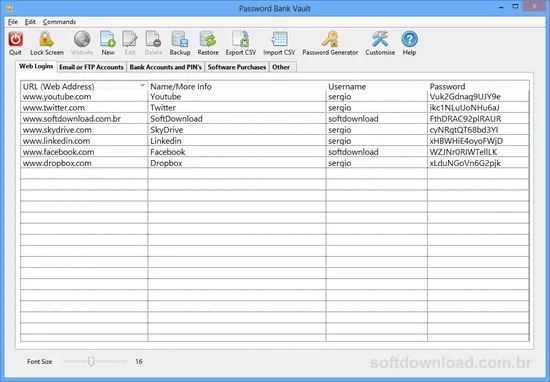This screenshot has width=550, height=382.
Task: Create a New entry via toolbar icon
Action: pyautogui.click(x=108, y=39)
